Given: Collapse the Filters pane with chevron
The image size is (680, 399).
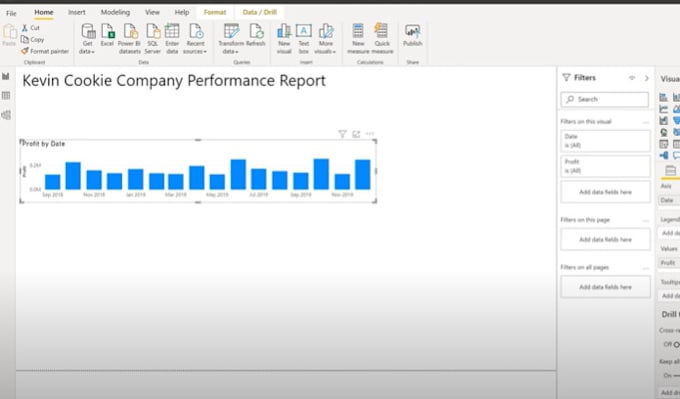Looking at the screenshot, I should [647, 78].
